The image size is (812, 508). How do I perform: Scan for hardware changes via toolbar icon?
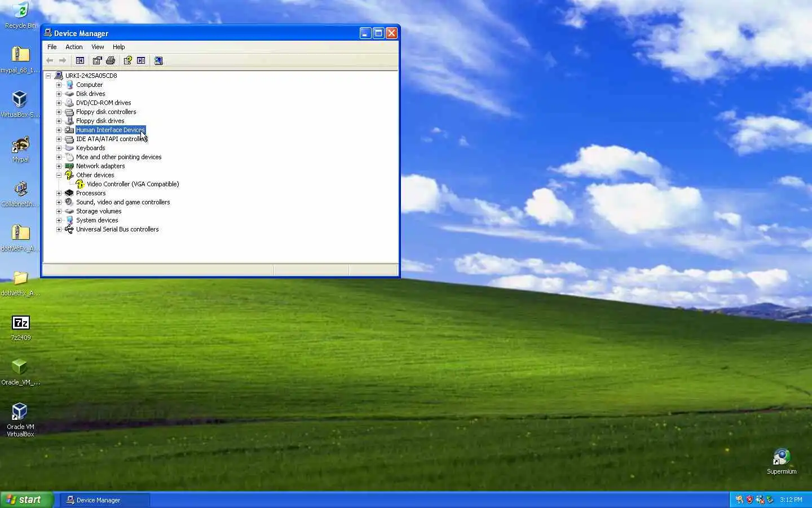pos(158,60)
